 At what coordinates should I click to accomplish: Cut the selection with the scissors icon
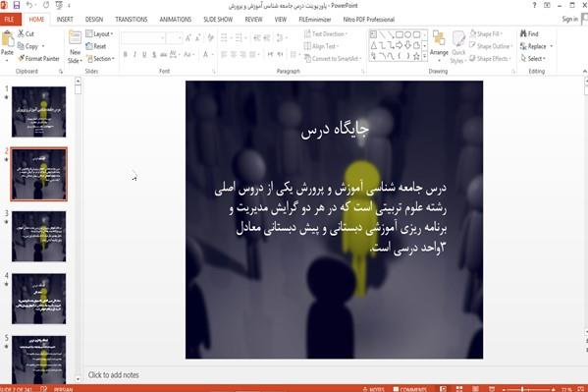click(x=21, y=33)
